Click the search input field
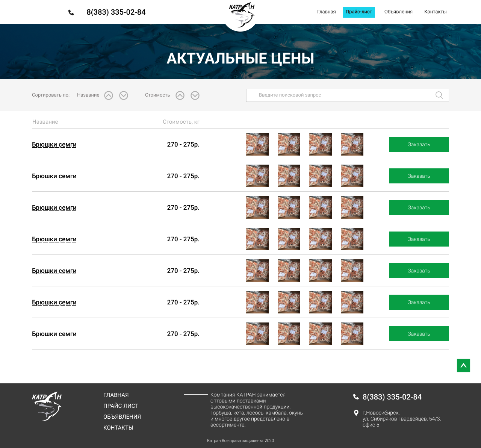This screenshot has height=448, width=481. (338, 95)
